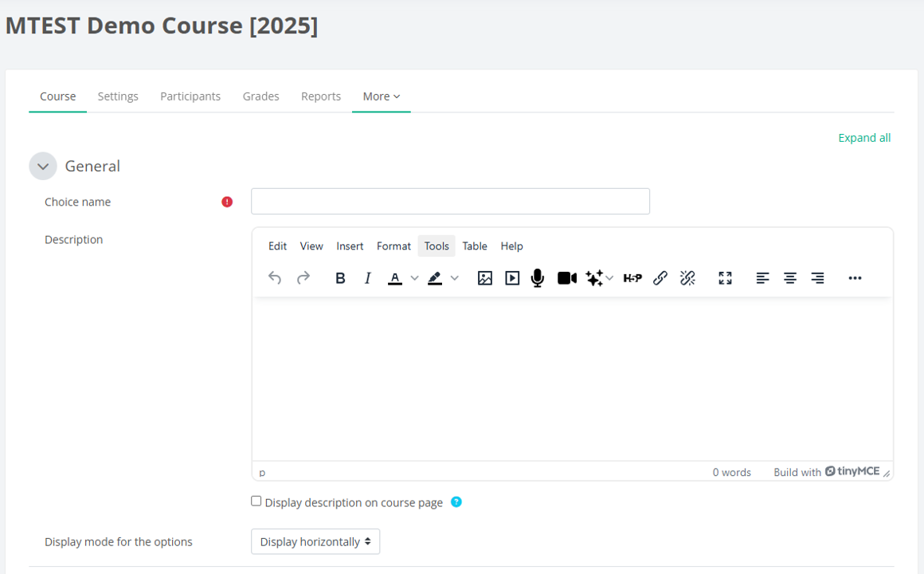Open help for Display description option
Screen dimensions: 924x574
[456, 502]
